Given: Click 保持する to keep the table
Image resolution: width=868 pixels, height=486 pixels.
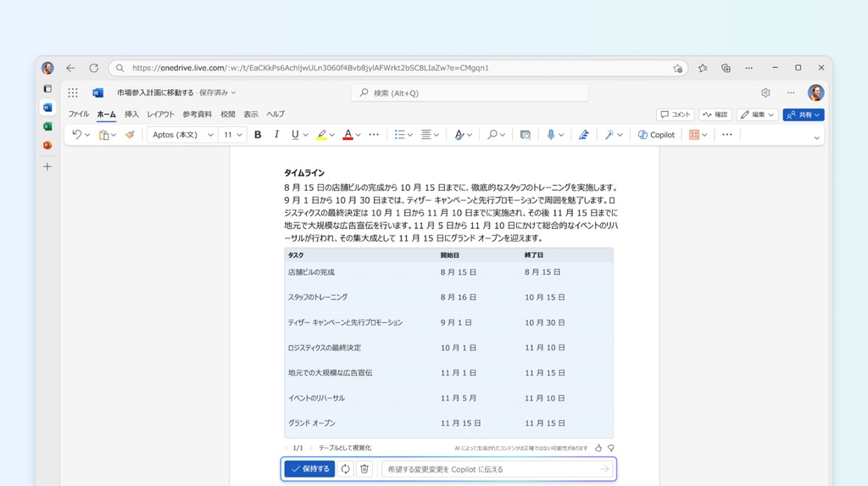Looking at the screenshot, I should 310,469.
